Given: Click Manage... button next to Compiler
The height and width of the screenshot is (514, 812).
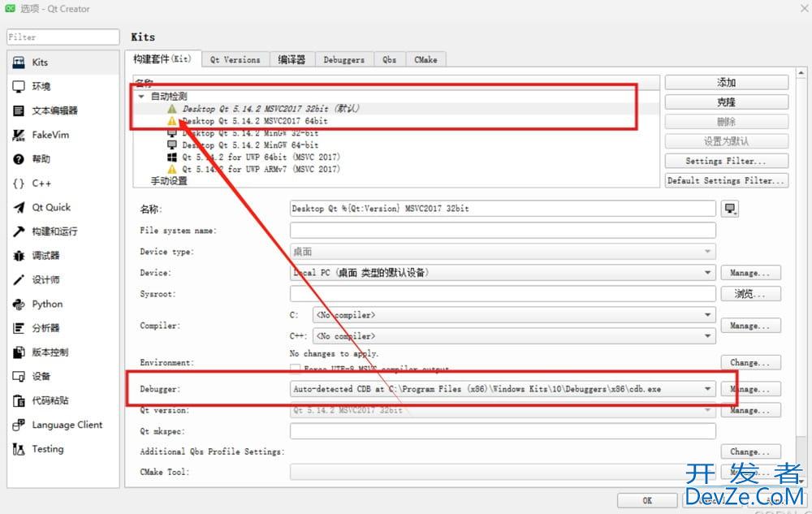Looking at the screenshot, I should (751, 326).
